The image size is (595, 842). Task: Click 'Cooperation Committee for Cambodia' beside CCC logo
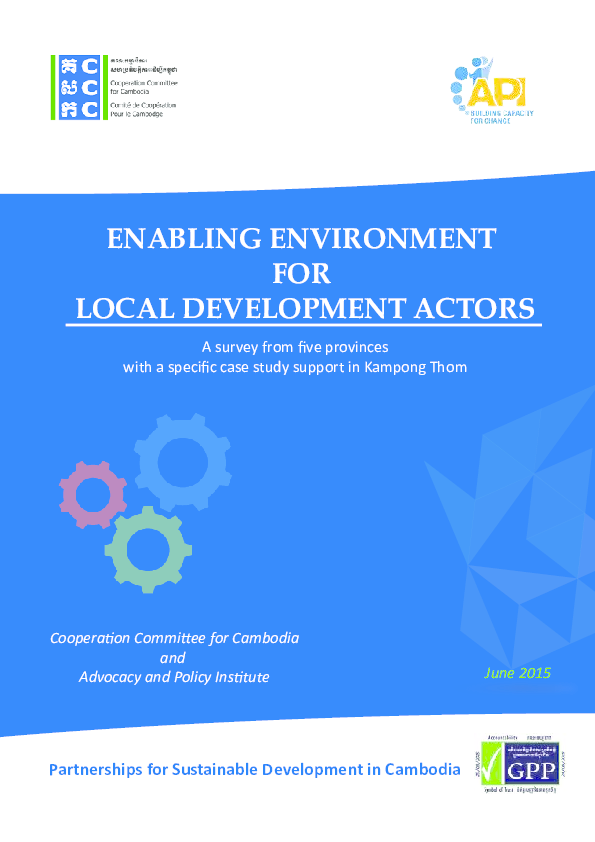click(x=143, y=87)
